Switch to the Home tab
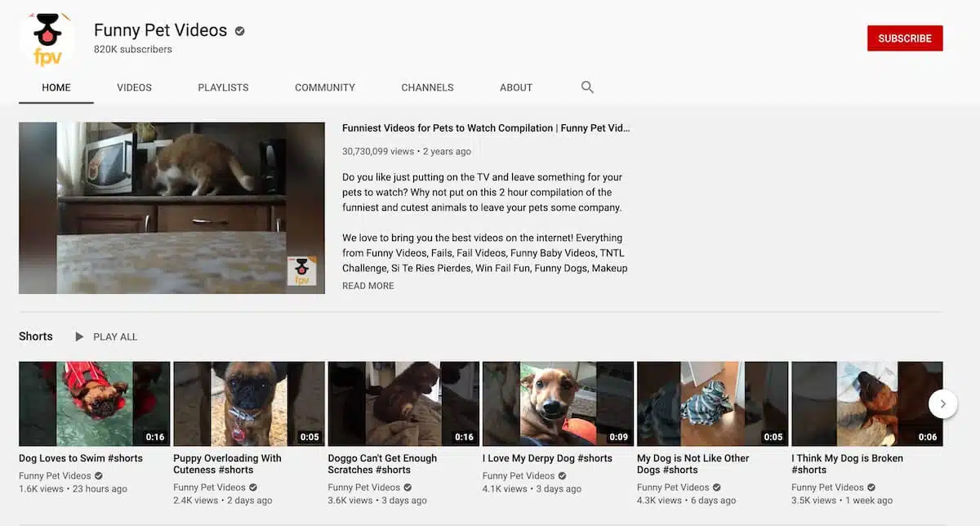The width and height of the screenshot is (980, 526). click(x=56, y=87)
